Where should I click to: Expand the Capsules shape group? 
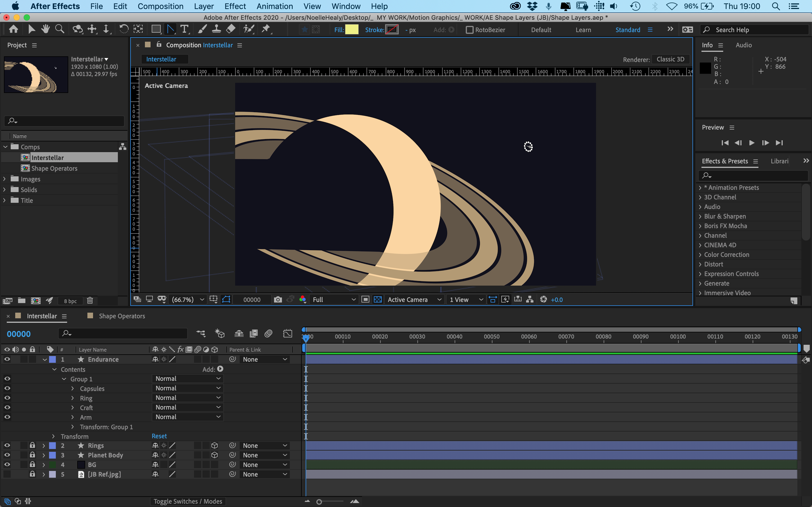point(72,389)
